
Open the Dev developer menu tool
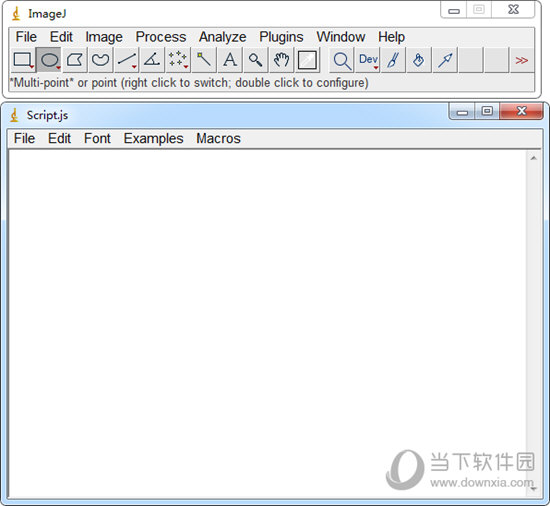(368, 60)
